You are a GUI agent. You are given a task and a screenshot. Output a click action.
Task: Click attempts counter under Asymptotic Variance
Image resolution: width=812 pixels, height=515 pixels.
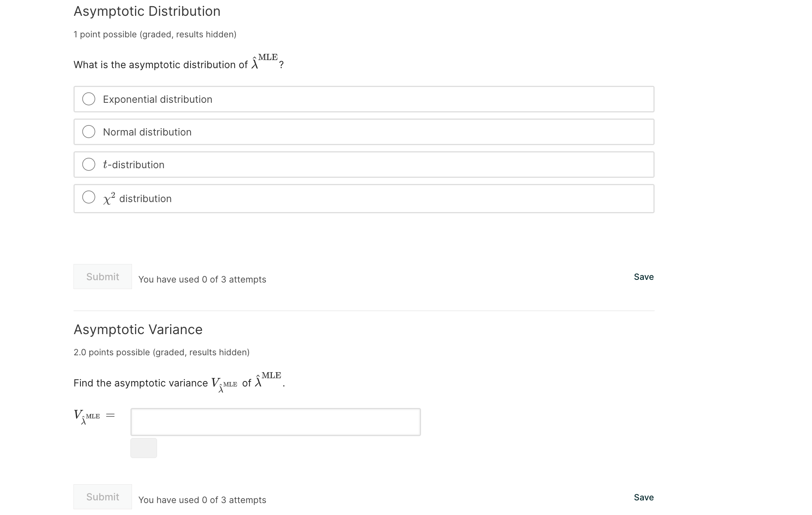pos(202,500)
